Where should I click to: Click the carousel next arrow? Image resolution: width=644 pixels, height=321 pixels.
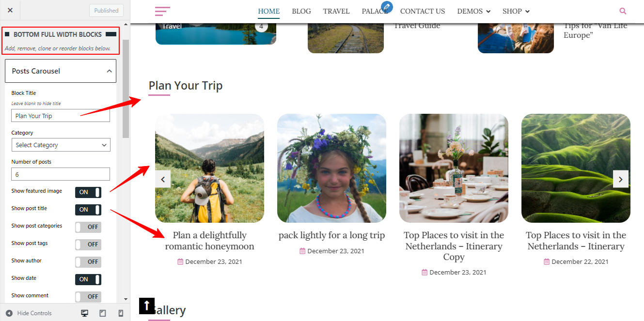pos(621,179)
